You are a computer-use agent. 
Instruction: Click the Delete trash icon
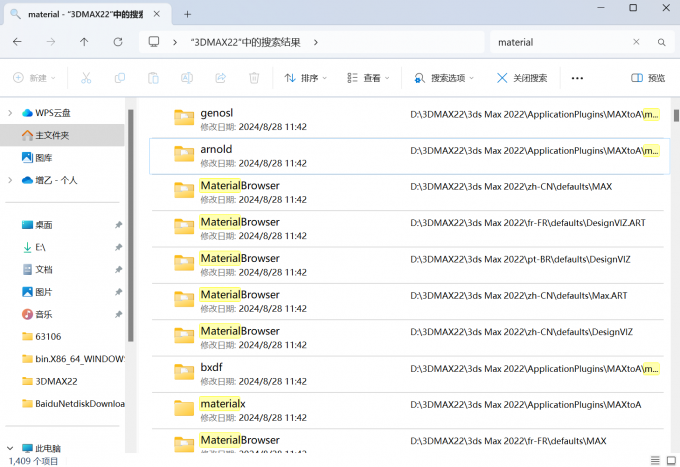[x=254, y=78]
